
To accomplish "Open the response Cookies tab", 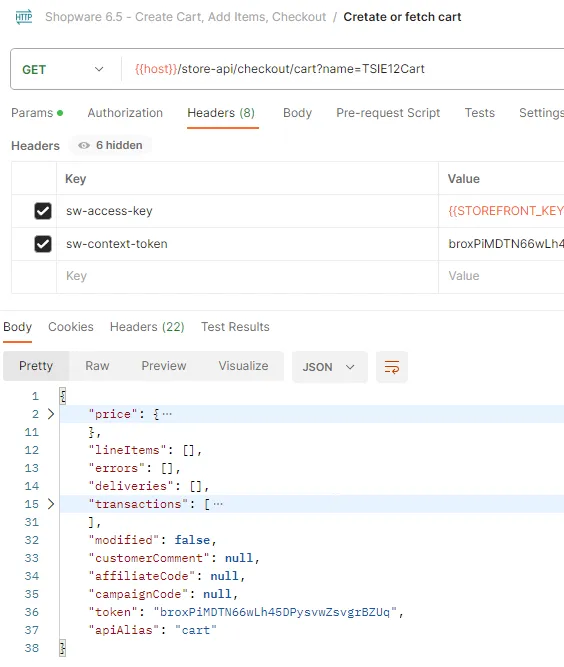I will [x=71, y=327].
